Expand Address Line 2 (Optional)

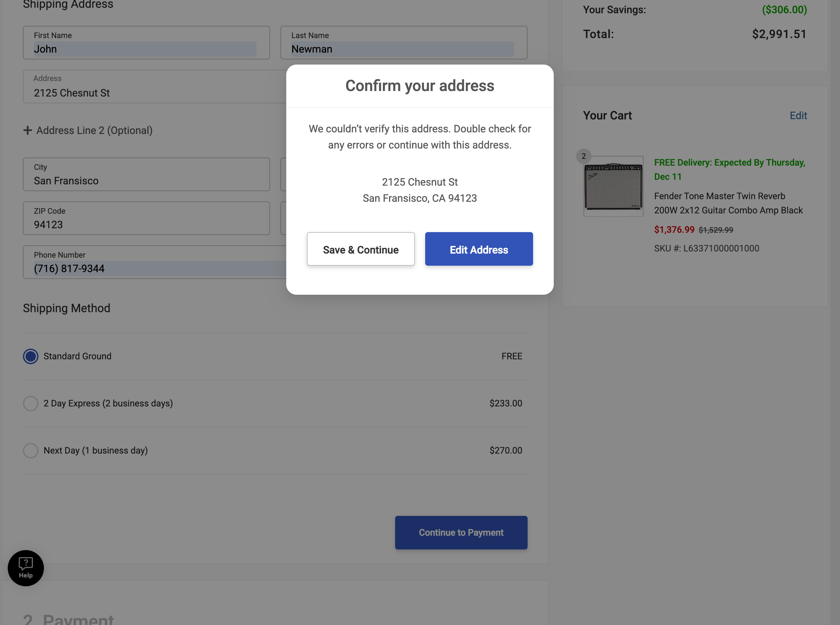click(94, 130)
